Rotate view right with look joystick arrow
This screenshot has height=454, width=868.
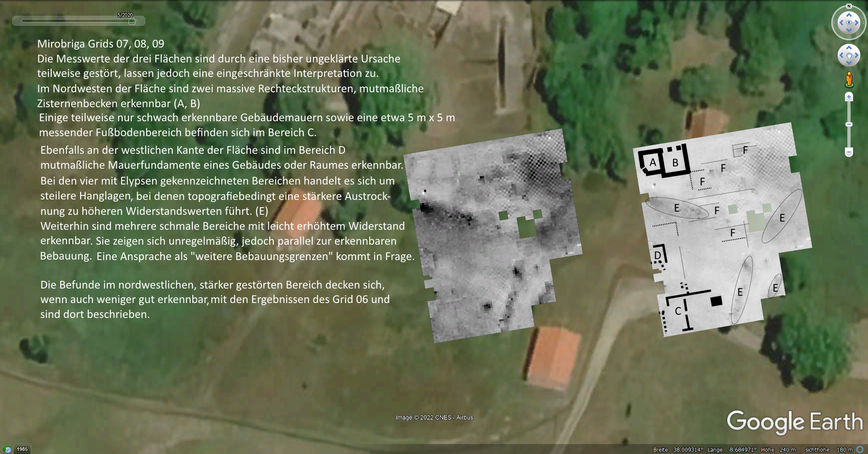857,23
